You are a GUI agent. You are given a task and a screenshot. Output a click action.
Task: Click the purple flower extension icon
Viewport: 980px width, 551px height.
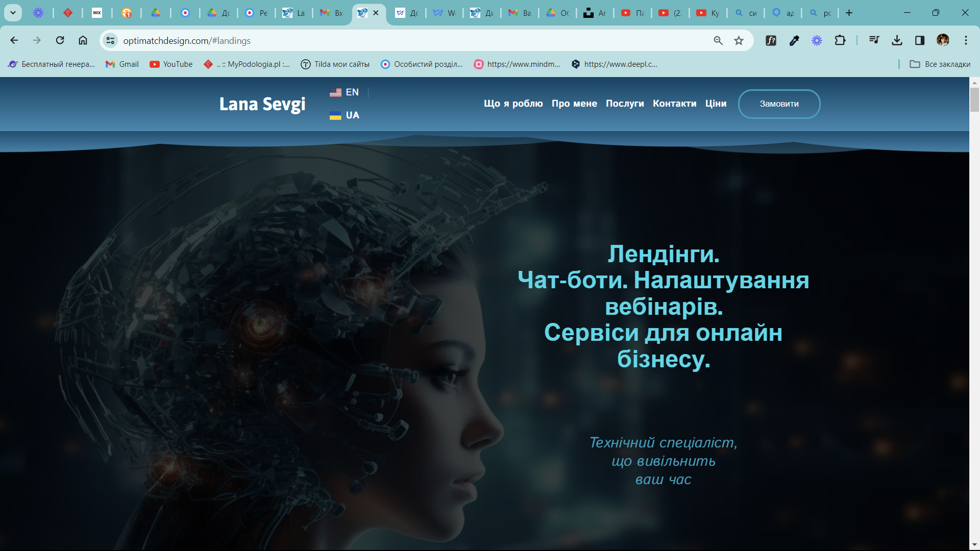coord(817,40)
